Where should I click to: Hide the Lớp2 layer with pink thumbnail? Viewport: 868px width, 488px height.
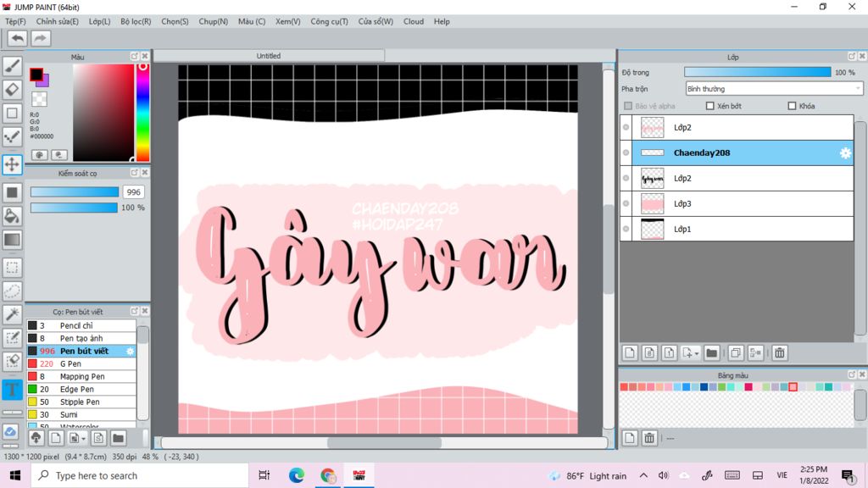pyautogui.click(x=626, y=127)
